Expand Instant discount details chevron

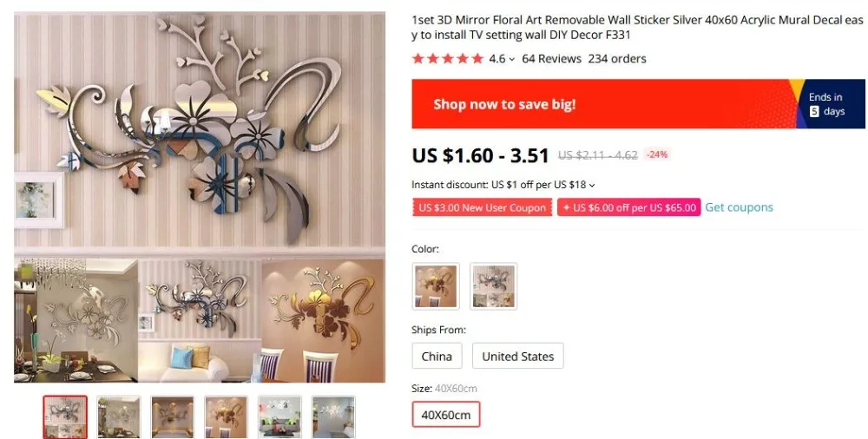[592, 185]
